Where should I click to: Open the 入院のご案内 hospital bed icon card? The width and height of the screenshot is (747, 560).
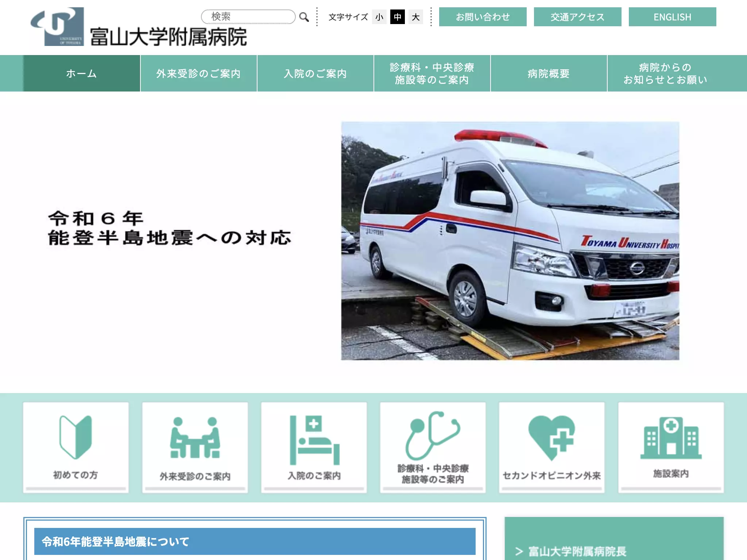click(x=314, y=447)
